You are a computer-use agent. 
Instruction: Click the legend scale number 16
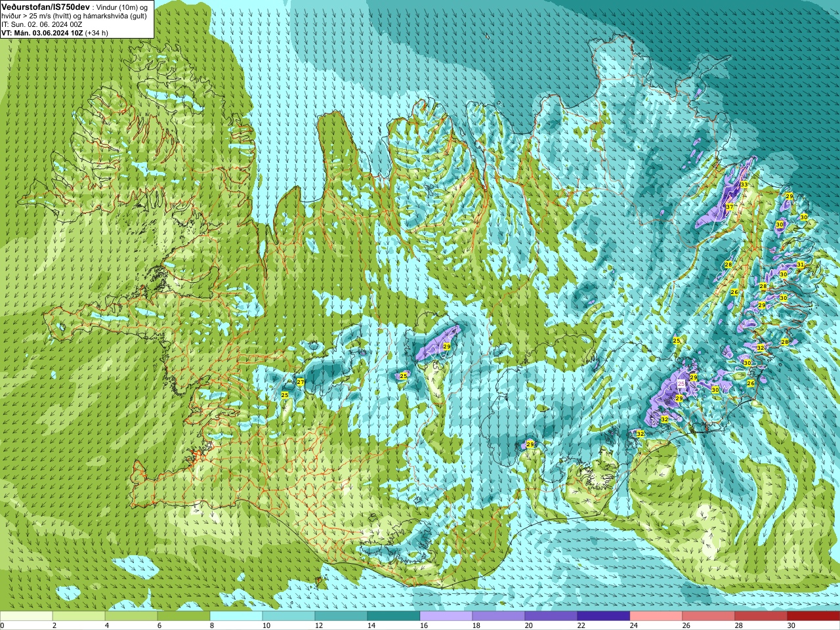423,625
